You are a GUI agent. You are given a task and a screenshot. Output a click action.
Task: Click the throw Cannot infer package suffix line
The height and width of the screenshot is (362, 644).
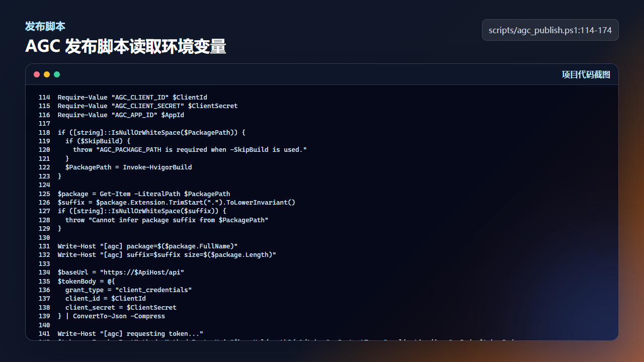pyautogui.click(x=167, y=220)
